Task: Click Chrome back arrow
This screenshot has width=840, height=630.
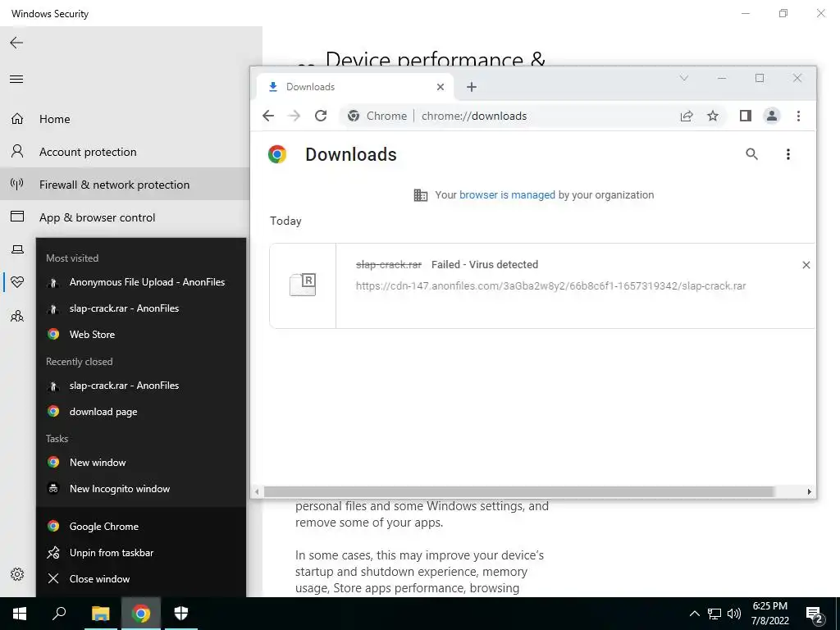Action: pos(268,116)
